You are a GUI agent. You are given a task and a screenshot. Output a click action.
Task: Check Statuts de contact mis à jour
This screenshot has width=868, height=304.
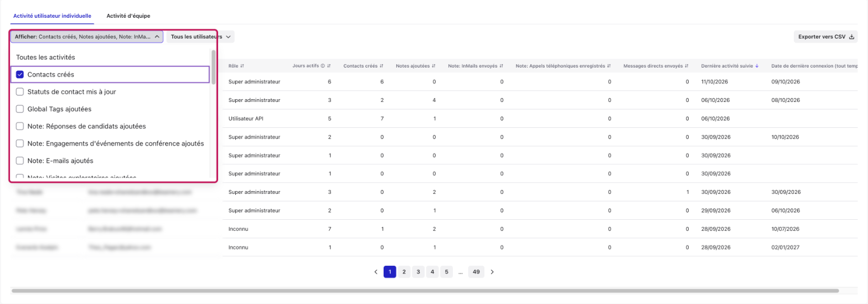(20, 91)
